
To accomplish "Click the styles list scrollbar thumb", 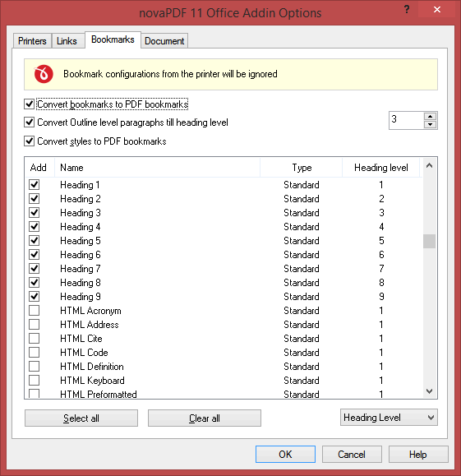I will click(429, 241).
